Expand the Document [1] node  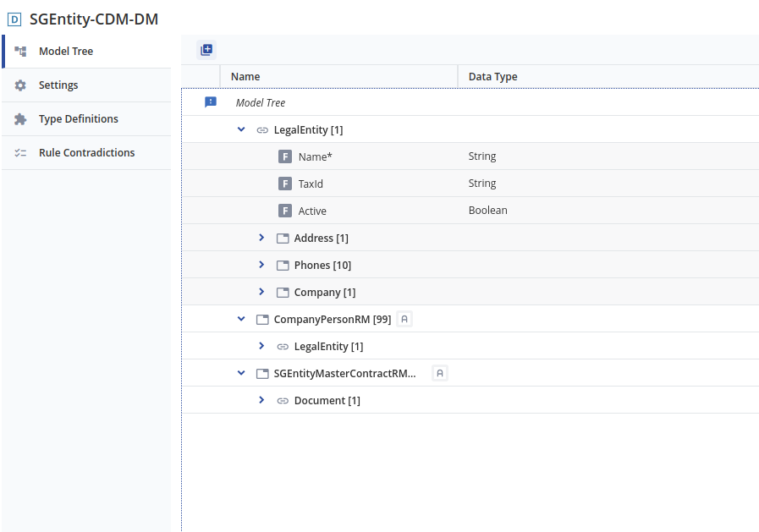pyautogui.click(x=261, y=400)
